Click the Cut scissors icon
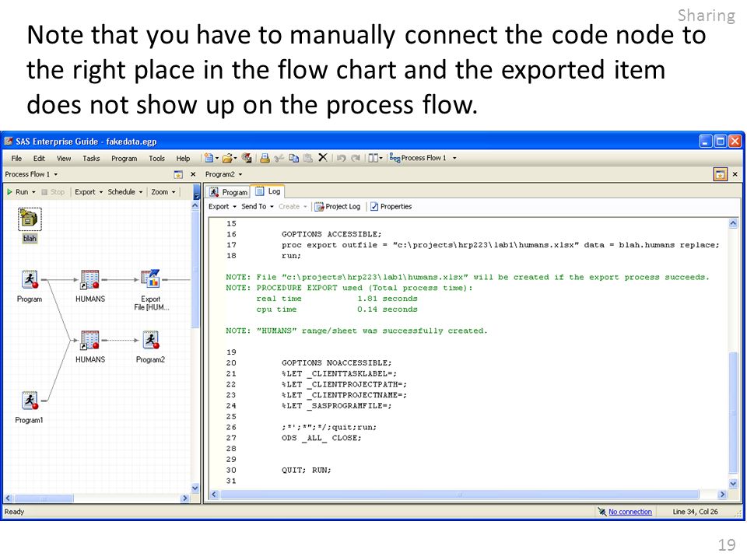Image resolution: width=747 pixels, height=560 pixels. [x=279, y=158]
